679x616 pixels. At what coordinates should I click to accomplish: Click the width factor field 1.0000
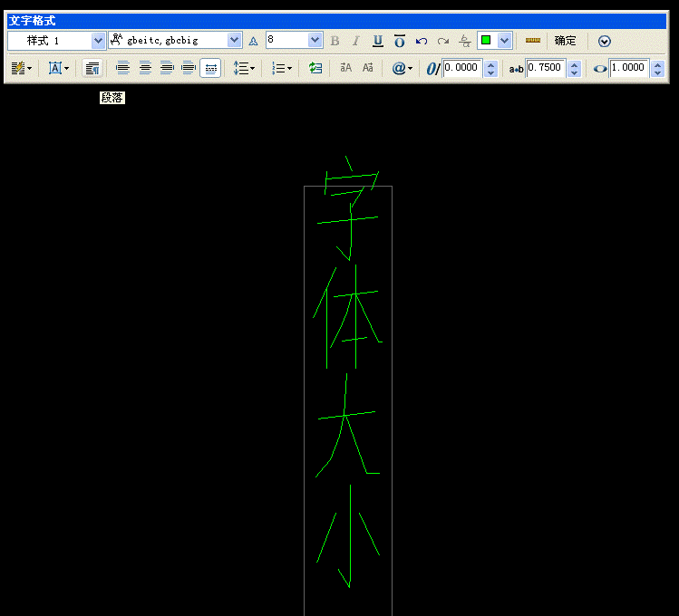click(x=629, y=68)
